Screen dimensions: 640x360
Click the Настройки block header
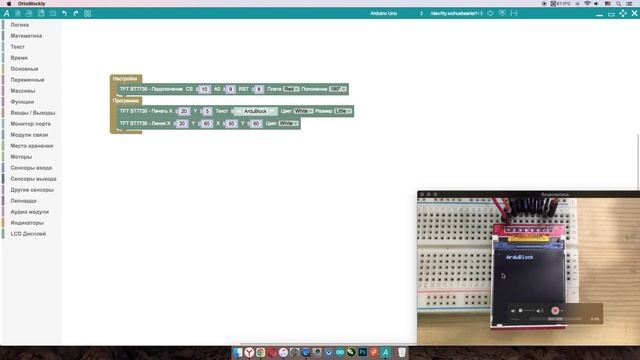(x=125, y=78)
